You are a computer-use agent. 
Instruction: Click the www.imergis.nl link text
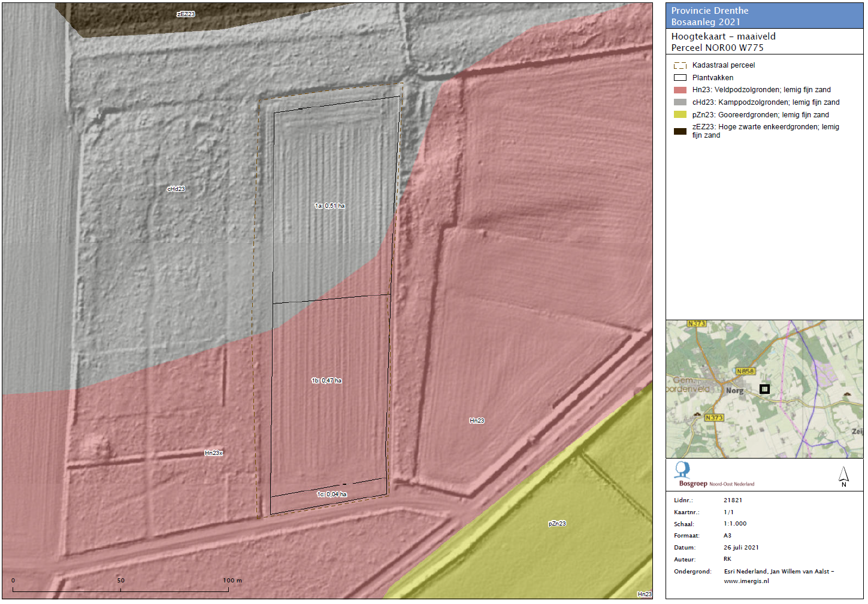pyautogui.click(x=746, y=581)
